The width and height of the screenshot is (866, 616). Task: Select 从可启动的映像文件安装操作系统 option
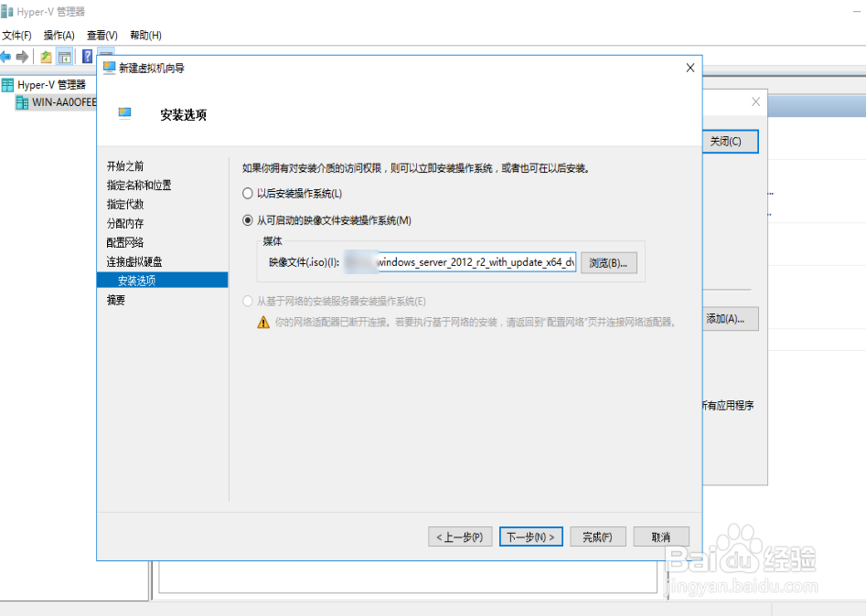click(x=248, y=218)
